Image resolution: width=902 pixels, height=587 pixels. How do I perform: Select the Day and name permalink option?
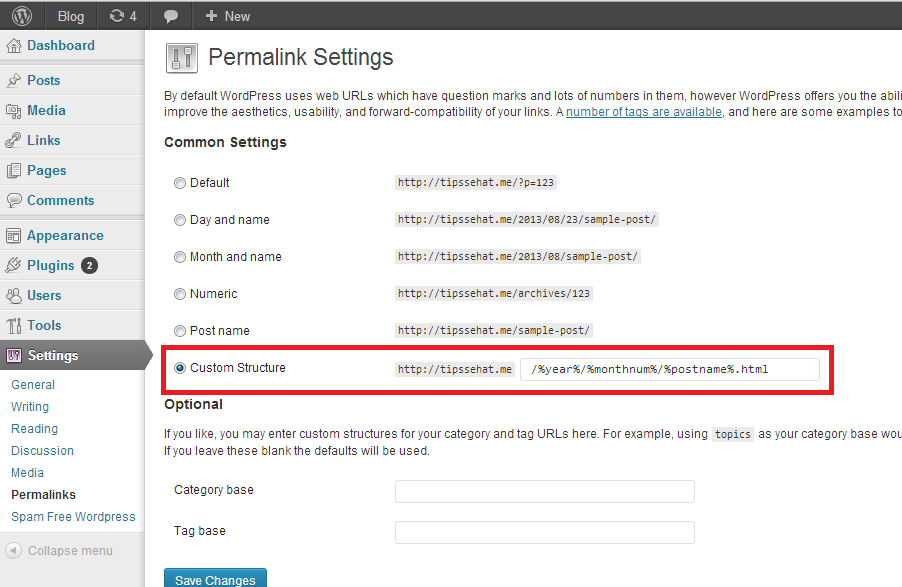(180, 219)
